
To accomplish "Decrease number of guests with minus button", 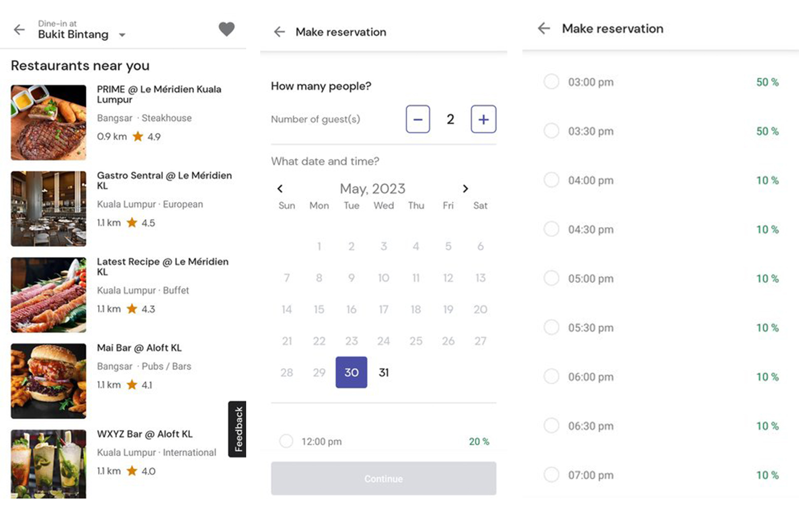I will [417, 119].
